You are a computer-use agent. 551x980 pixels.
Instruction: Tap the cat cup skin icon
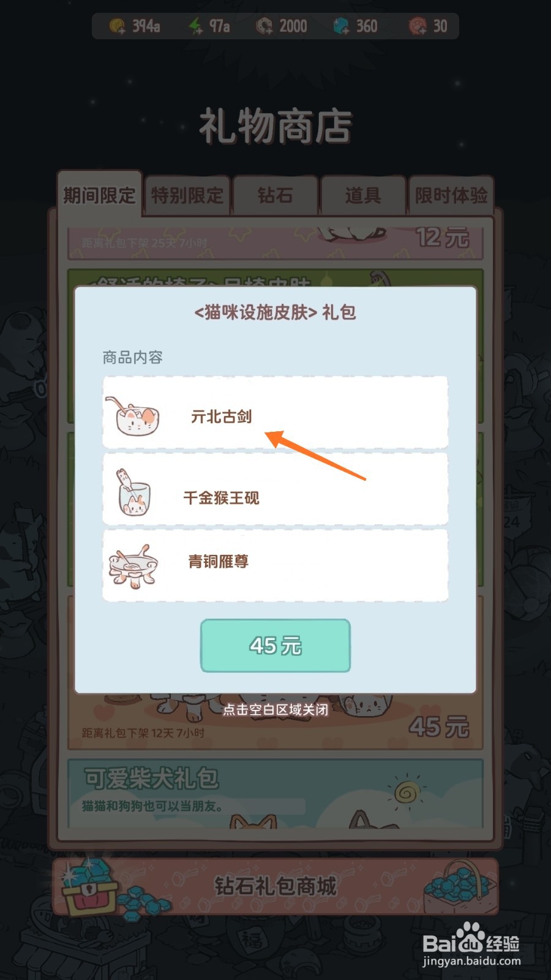coord(132,492)
